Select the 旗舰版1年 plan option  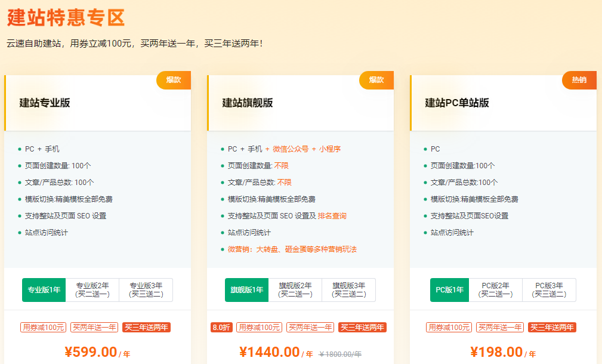[x=246, y=290]
